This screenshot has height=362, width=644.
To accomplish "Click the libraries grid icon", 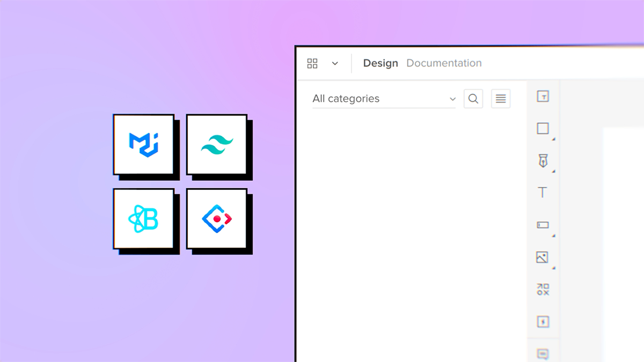I will point(312,63).
